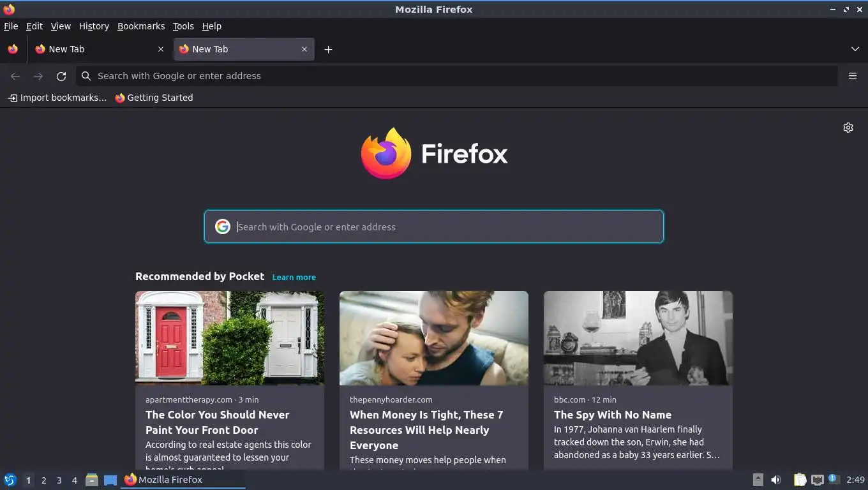Open the volume control tray icon

776,480
